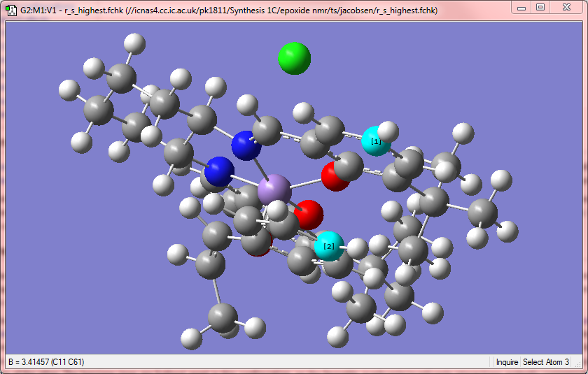Pick the cyan atom labeled [2]
The image size is (588, 374).
[x=329, y=246]
